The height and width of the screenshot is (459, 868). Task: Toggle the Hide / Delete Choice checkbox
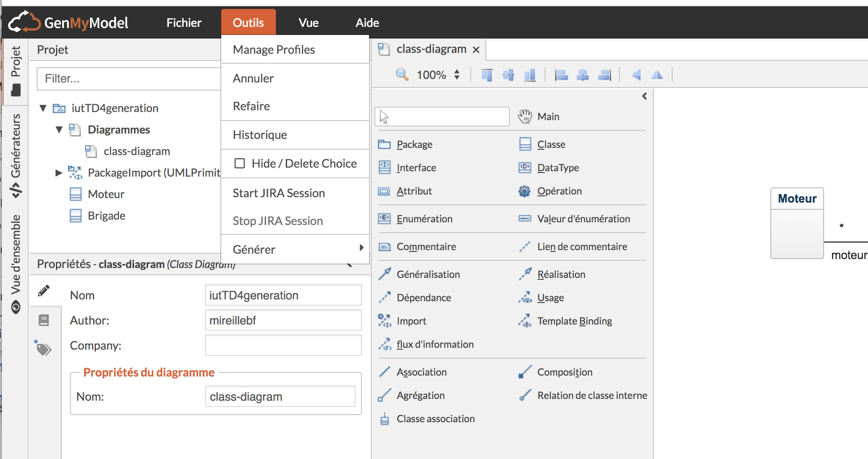240,164
